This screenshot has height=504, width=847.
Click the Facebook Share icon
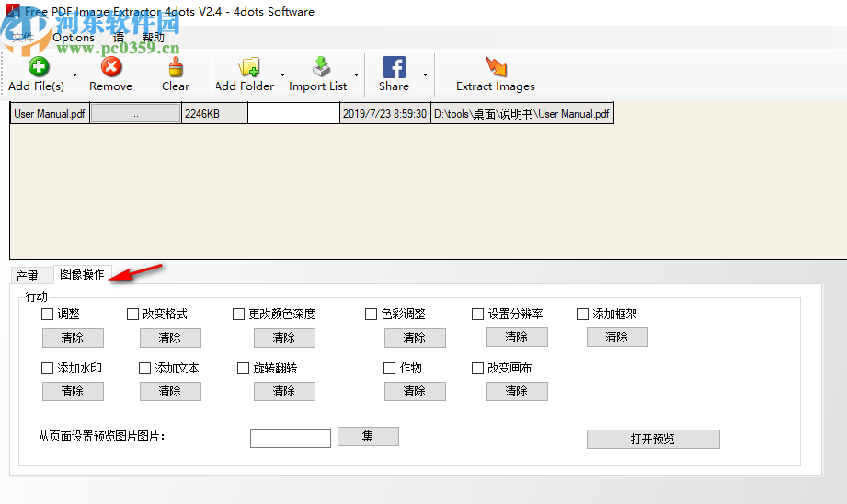(395, 67)
